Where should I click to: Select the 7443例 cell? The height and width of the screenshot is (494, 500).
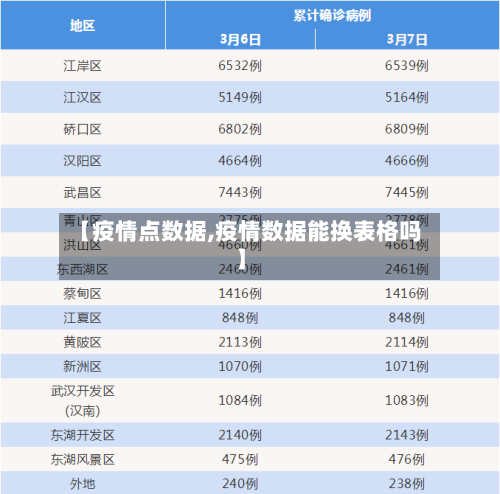[240, 192]
